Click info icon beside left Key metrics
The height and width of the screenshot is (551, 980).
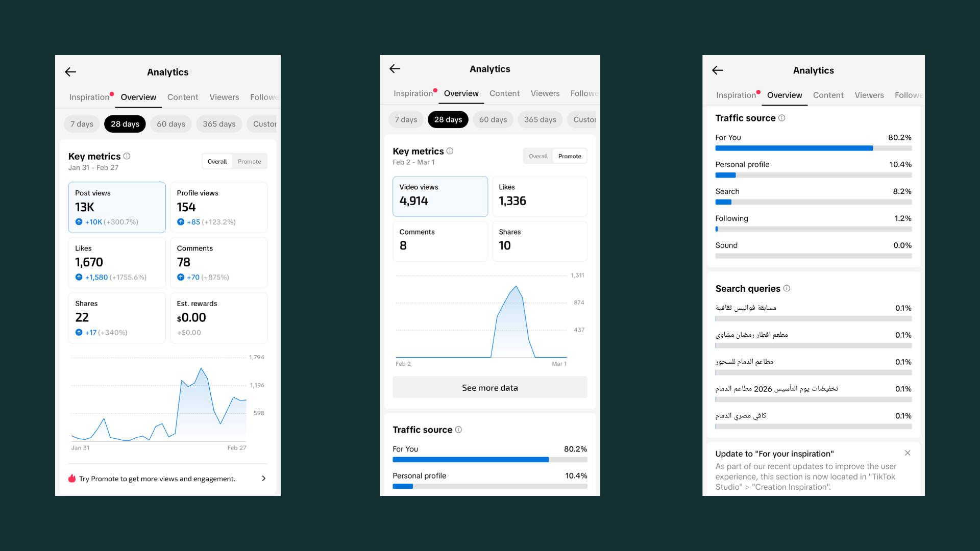(x=127, y=156)
